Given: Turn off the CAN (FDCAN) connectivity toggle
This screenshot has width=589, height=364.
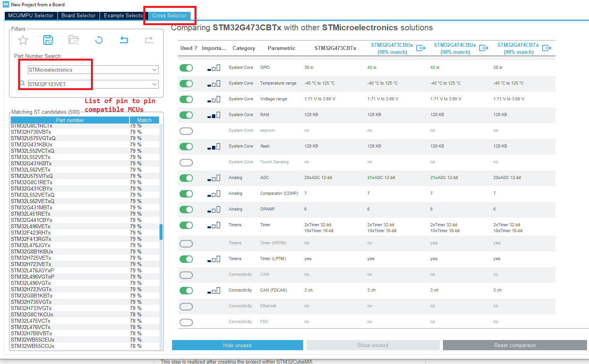Looking at the screenshot, I should coord(186,290).
